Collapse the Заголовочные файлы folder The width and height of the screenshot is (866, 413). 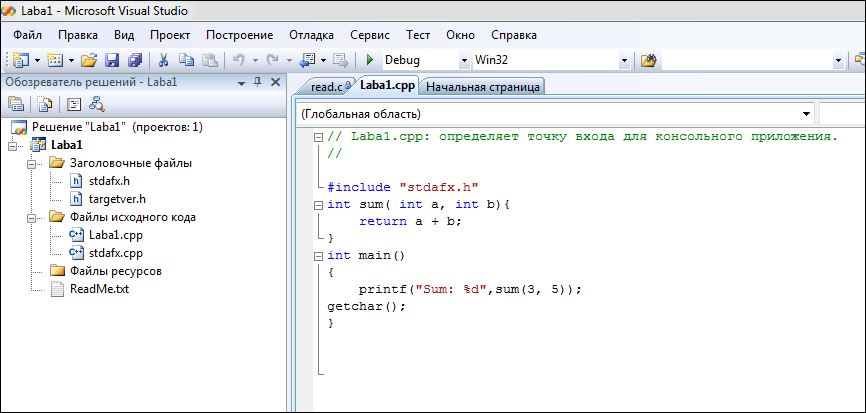click(31, 164)
